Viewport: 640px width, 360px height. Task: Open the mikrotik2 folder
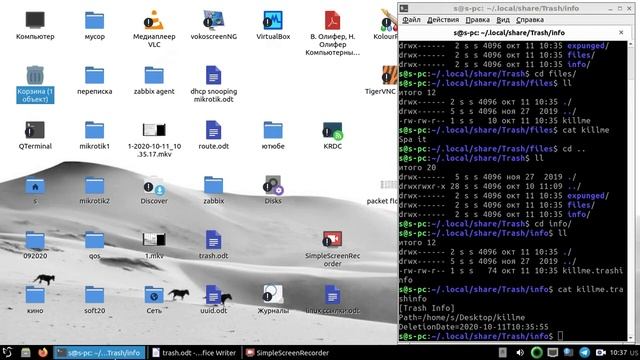[x=94, y=190]
